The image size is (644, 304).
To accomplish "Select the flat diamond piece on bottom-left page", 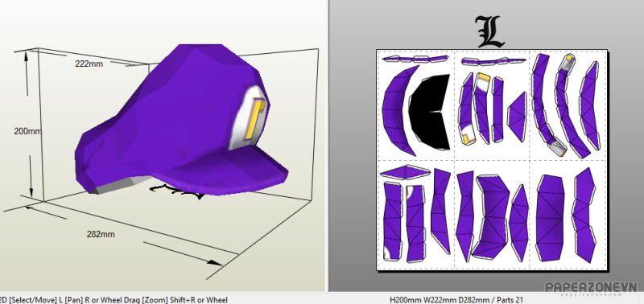I will click(x=405, y=172).
